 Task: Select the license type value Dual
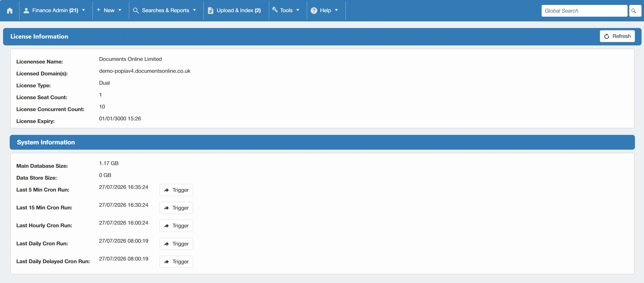(104, 83)
